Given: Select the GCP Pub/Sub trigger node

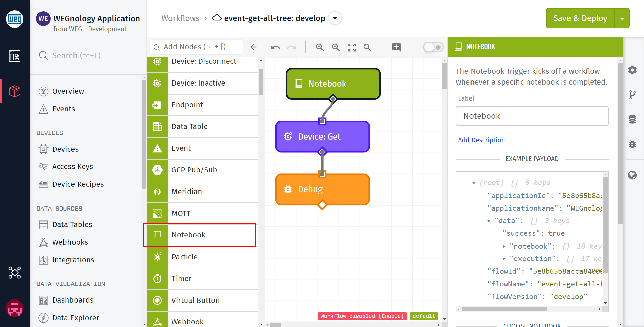Looking at the screenshot, I should (203, 170).
